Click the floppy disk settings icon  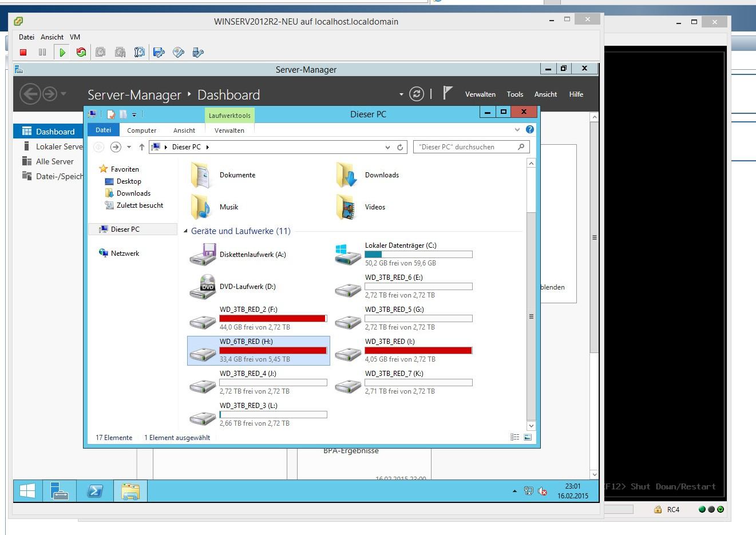[159, 53]
